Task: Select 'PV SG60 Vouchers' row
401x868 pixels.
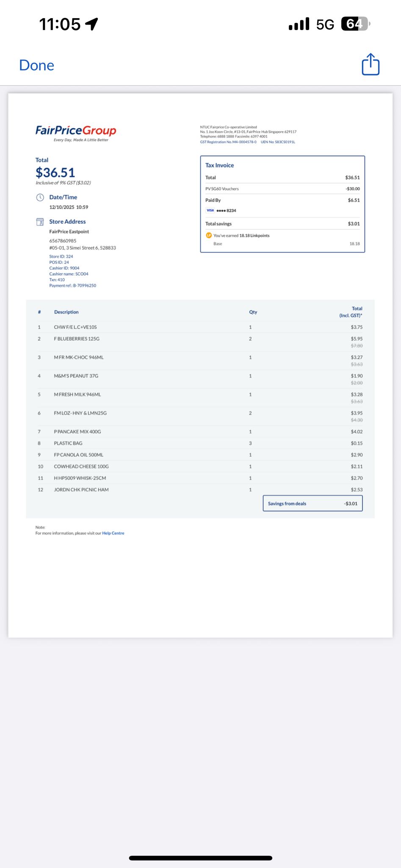Action: 282,189
